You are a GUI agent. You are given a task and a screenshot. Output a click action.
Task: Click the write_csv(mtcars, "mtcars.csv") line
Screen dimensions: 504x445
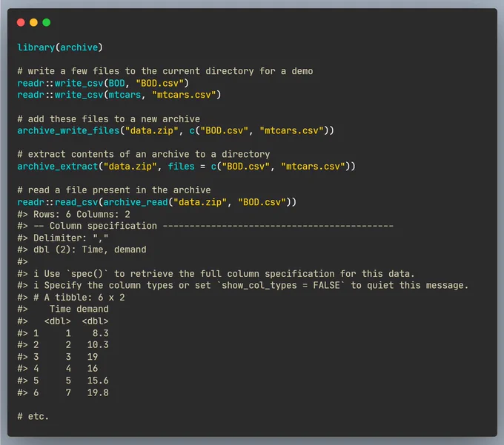click(x=119, y=95)
